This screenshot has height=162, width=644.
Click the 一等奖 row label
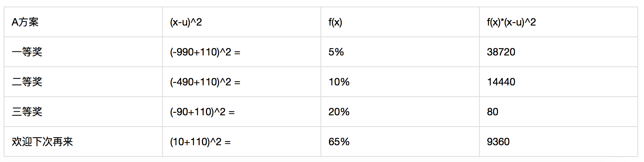(27, 52)
